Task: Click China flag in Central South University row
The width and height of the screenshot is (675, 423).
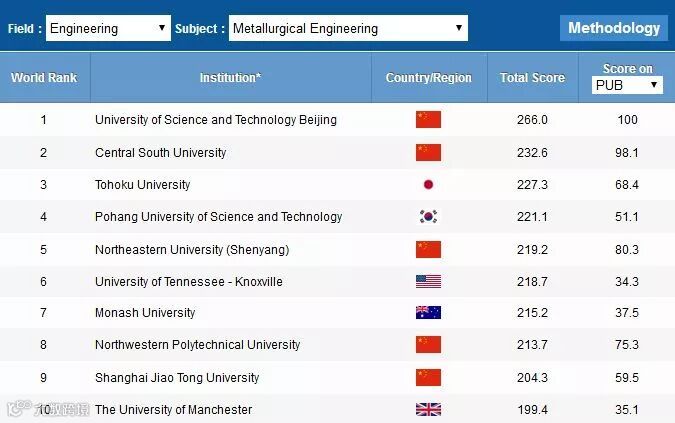Action: [428, 153]
